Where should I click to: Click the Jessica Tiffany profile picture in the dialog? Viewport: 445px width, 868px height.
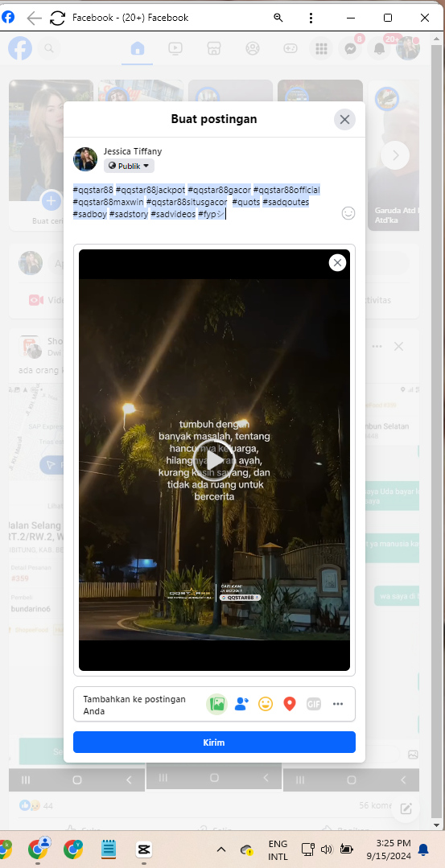coord(85,159)
